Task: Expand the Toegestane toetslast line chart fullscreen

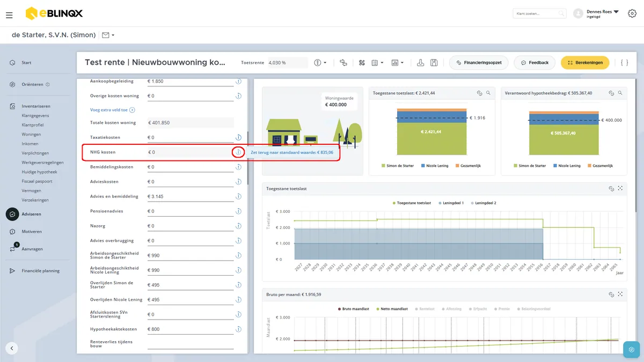Action: (620, 189)
